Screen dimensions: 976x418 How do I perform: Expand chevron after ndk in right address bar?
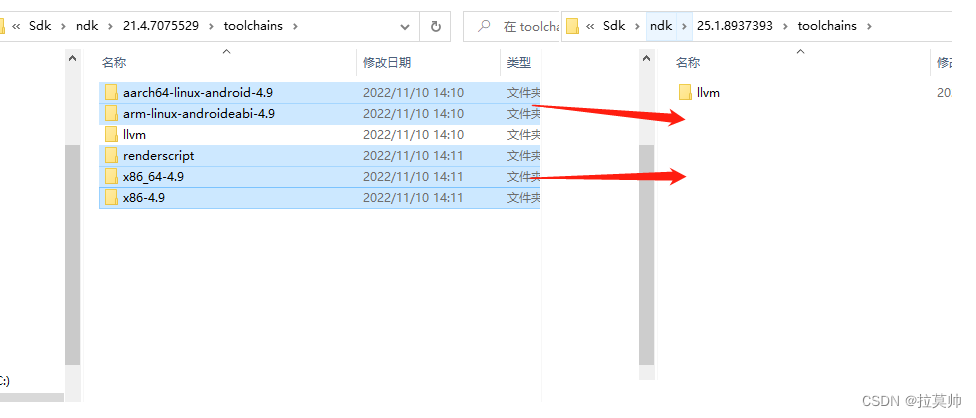tap(684, 26)
